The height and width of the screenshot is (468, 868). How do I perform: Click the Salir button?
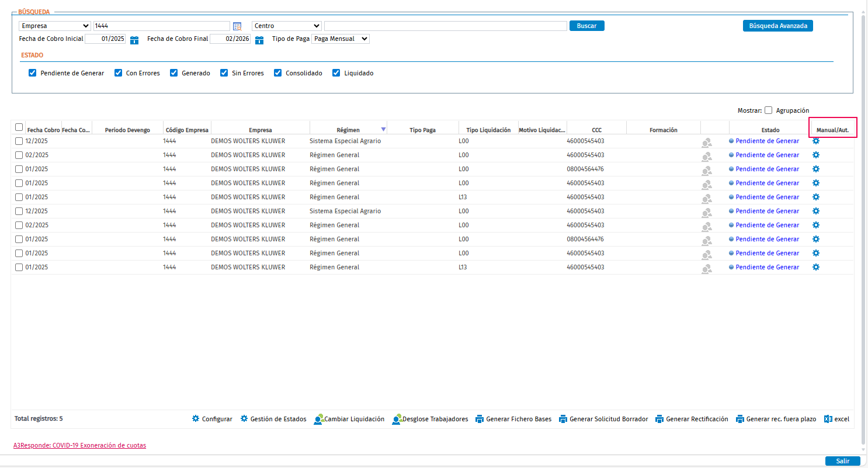pyautogui.click(x=842, y=461)
